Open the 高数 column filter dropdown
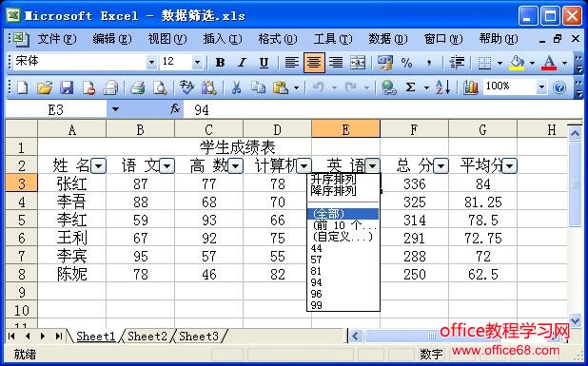The image size is (588, 366). [236, 165]
